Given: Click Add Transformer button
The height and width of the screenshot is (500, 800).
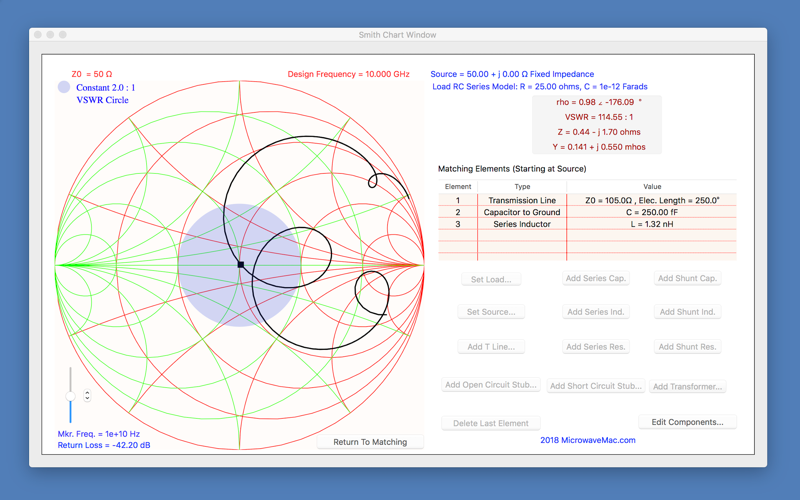Looking at the screenshot, I should [687, 386].
